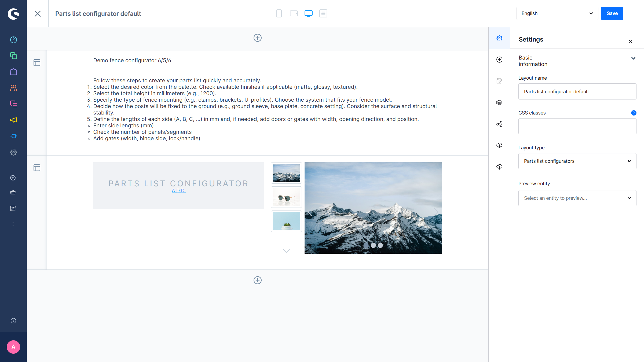644x362 pixels.
Task: Select the plant thumbnail in gallery
Action: [x=286, y=221]
